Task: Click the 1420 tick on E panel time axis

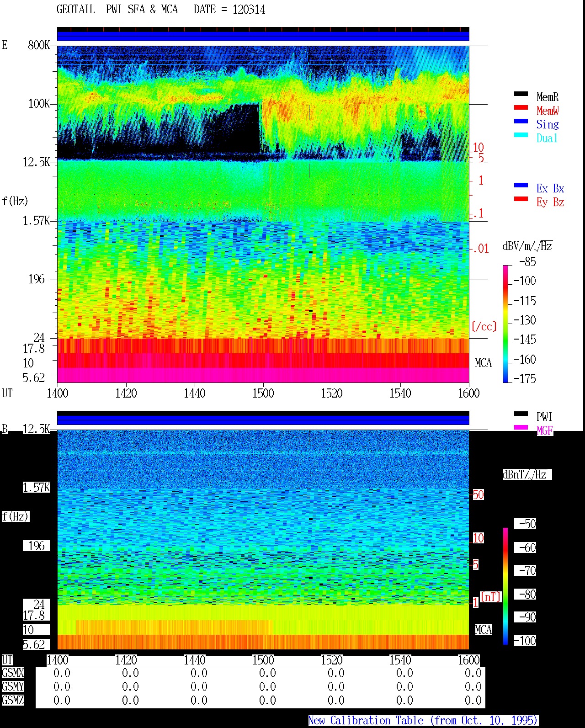Action: pos(126,393)
